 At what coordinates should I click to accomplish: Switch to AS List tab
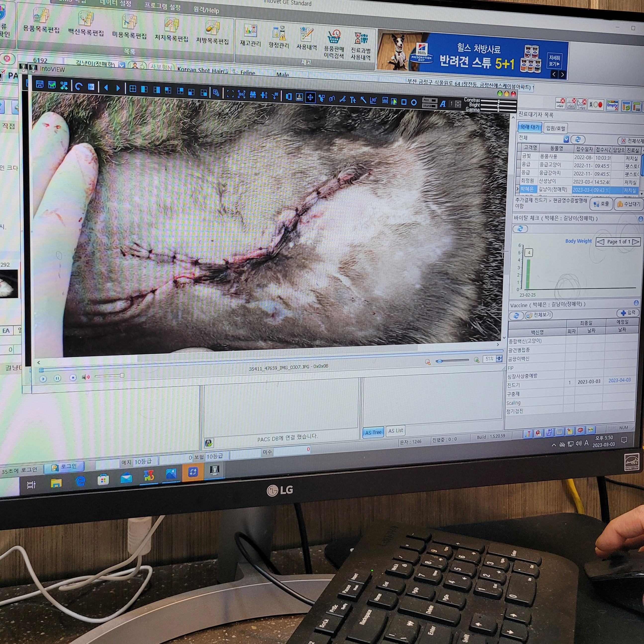[x=395, y=431]
